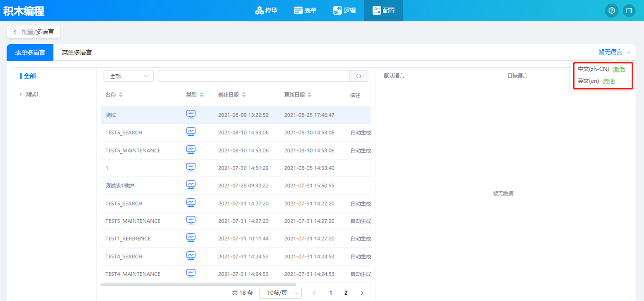Click type icon in 测试表1维护 row
The height and width of the screenshot is (301, 644).
[191, 185]
